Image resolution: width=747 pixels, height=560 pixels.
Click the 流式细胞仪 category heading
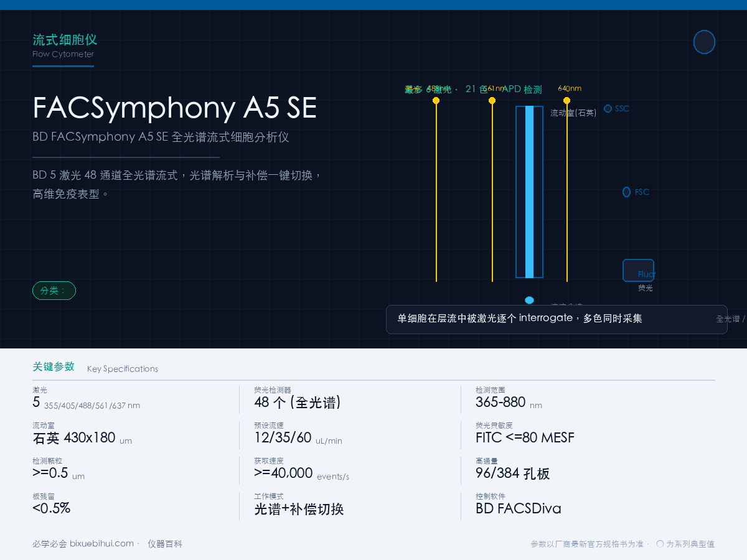pyautogui.click(x=65, y=40)
